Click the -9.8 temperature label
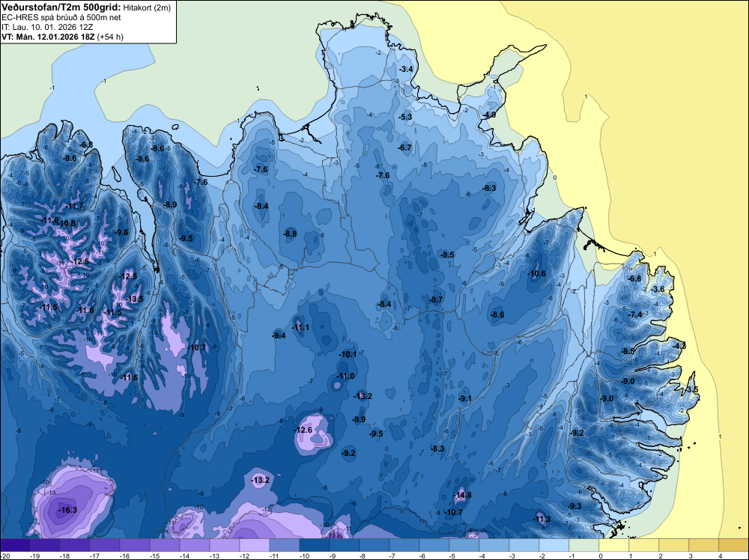This screenshot has width=749, height=560. 121,232
